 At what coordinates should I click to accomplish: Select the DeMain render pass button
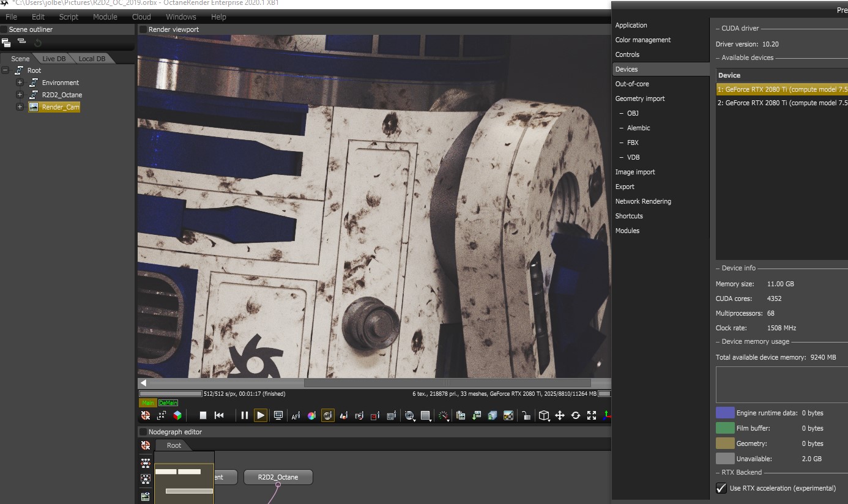coord(168,403)
